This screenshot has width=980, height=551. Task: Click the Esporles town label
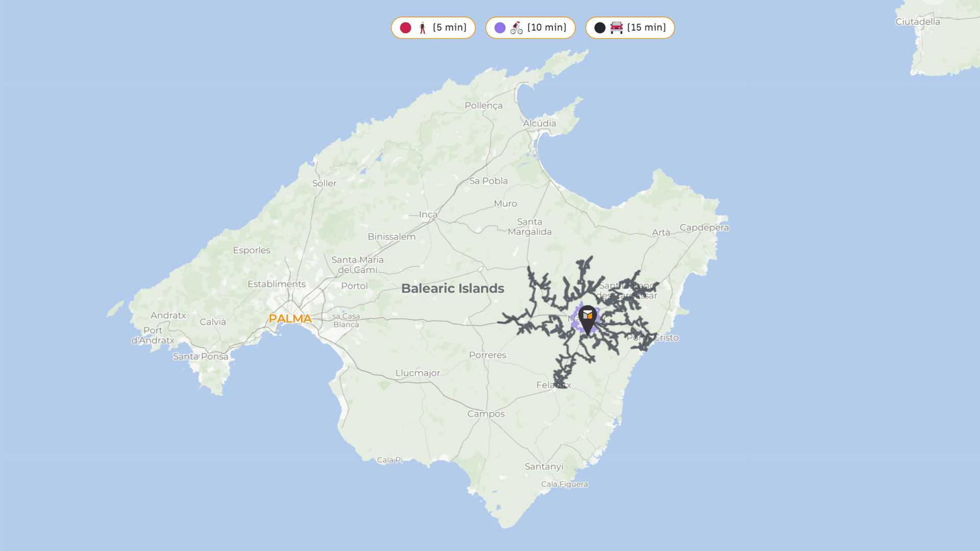(252, 250)
